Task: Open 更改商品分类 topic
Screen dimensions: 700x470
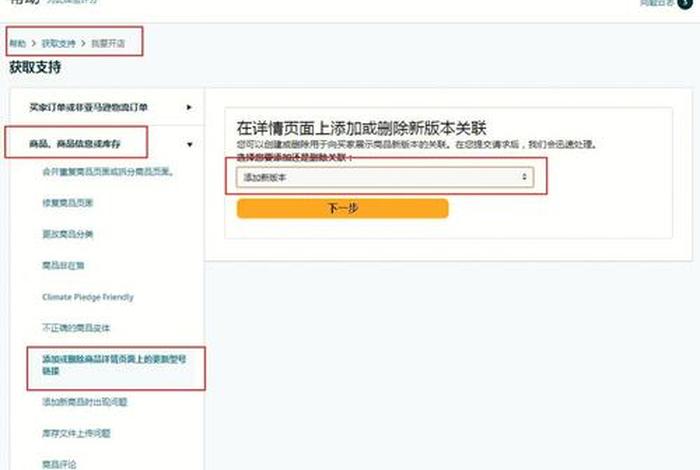Action: (67, 234)
